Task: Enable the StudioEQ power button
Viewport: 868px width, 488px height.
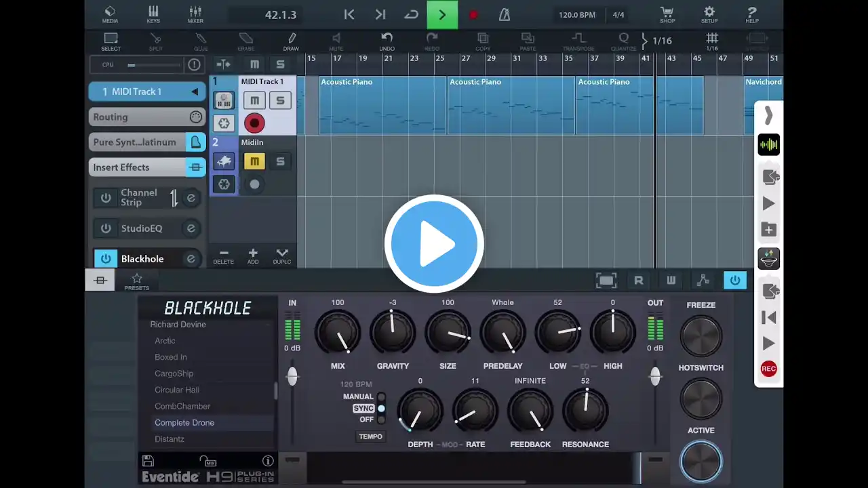Action: (106, 228)
